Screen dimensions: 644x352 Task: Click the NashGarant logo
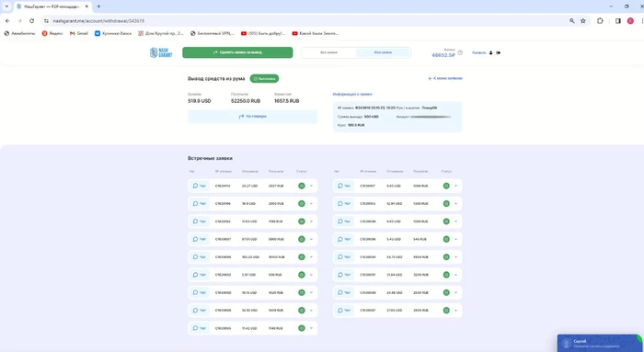pos(161,52)
